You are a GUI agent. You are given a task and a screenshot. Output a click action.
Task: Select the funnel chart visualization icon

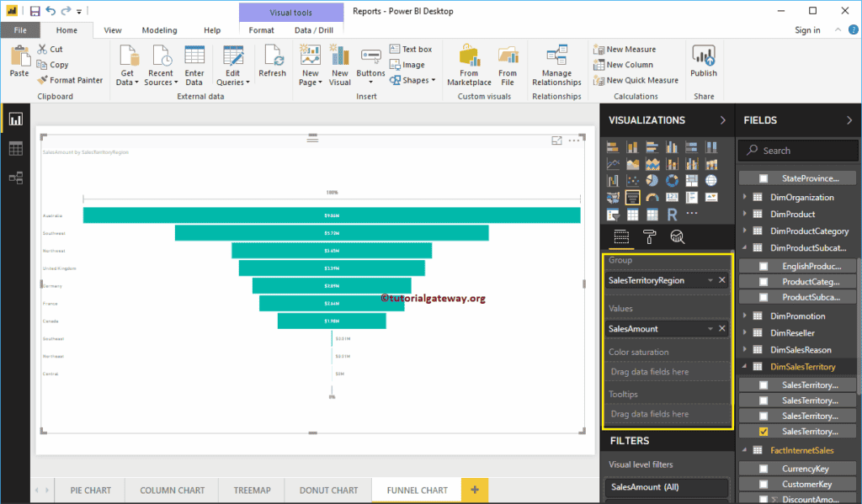(x=632, y=198)
